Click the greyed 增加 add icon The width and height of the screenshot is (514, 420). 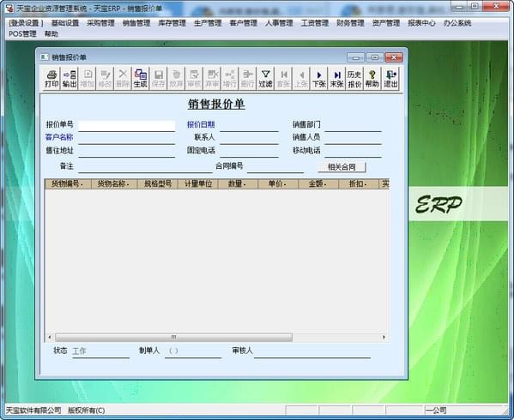click(88, 79)
